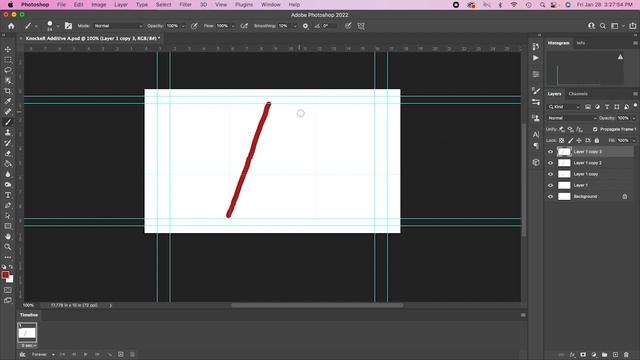Switch to the Info tab
This screenshot has height=360, width=640.
pyautogui.click(x=581, y=43)
